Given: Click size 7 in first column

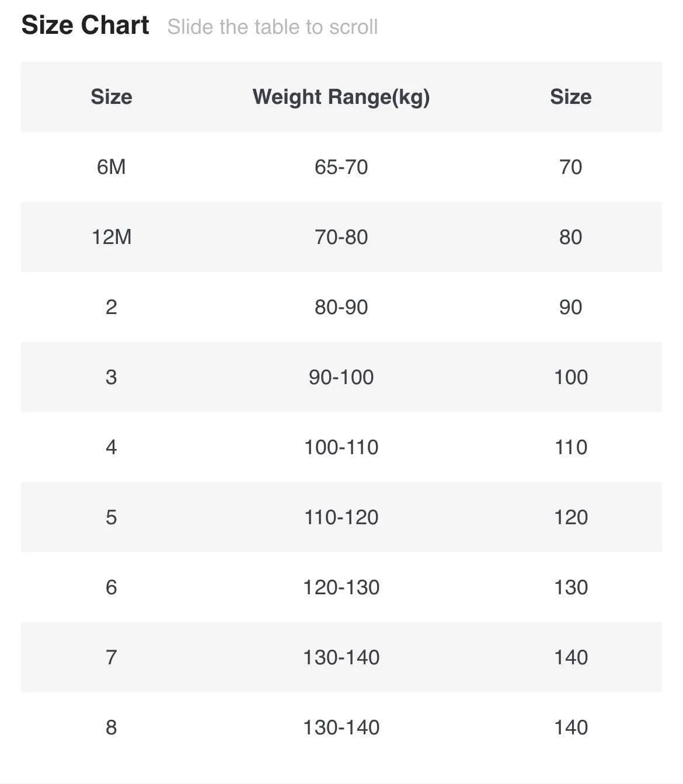Looking at the screenshot, I should 111,657.
